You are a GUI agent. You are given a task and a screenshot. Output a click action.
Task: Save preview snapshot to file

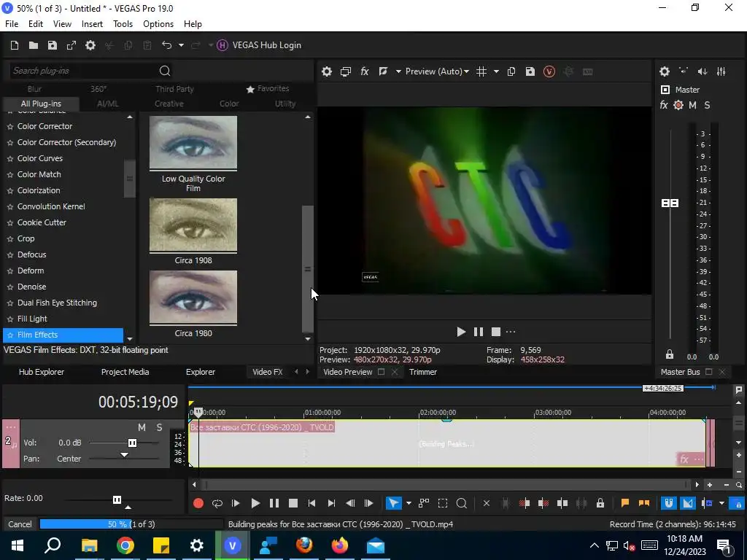(x=530, y=71)
